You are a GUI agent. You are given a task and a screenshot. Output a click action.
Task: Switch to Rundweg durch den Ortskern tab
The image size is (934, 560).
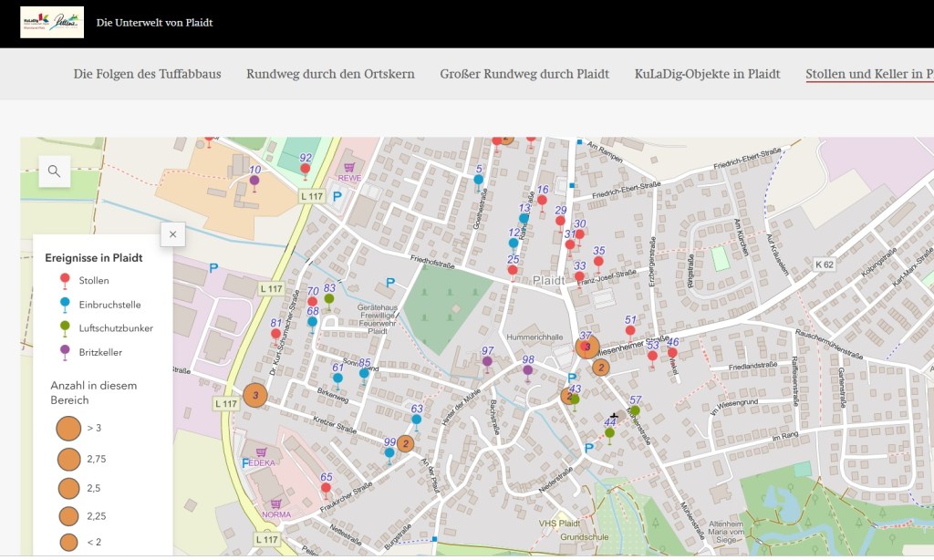click(330, 74)
